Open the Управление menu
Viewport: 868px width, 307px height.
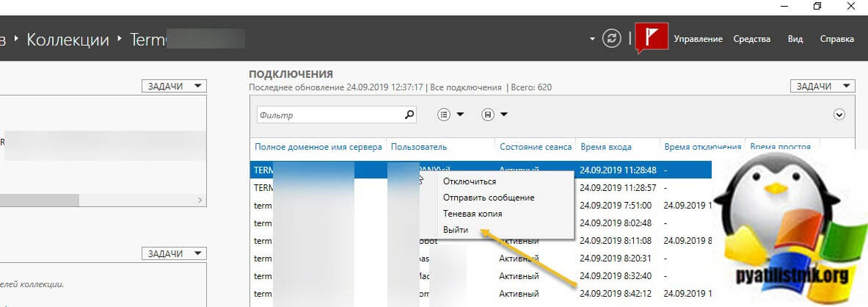tap(698, 39)
